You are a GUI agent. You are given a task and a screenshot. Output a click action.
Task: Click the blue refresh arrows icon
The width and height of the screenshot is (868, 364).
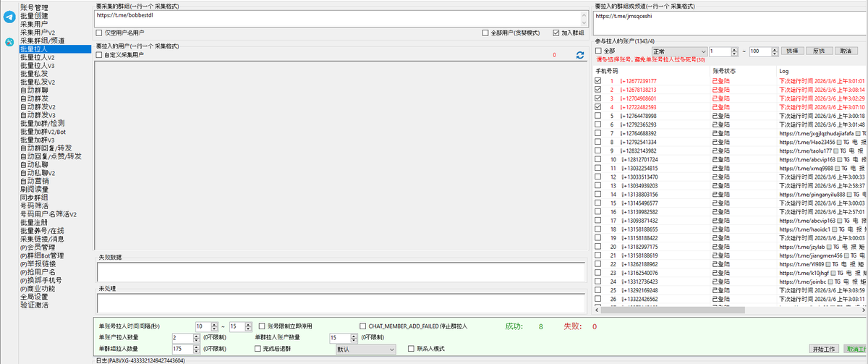pyautogui.click(x=580, y=55)
